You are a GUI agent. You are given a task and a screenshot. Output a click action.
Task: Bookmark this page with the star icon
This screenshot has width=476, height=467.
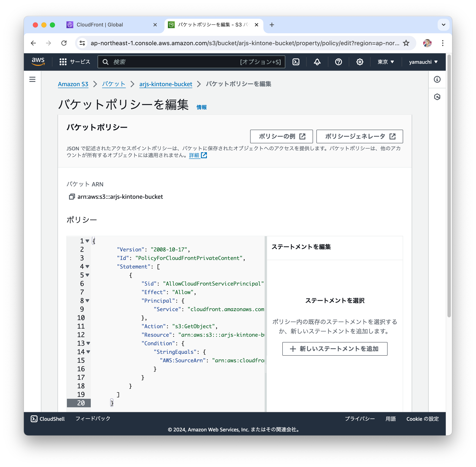tap(406, 43)
